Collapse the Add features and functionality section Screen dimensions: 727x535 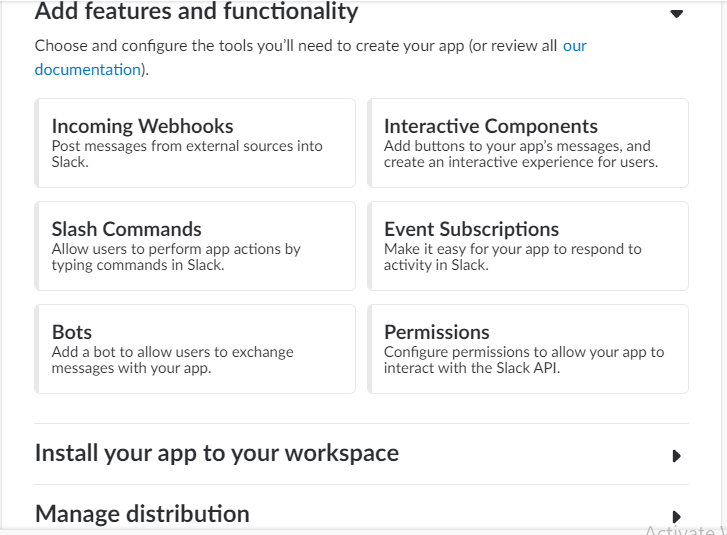[676, 13]
